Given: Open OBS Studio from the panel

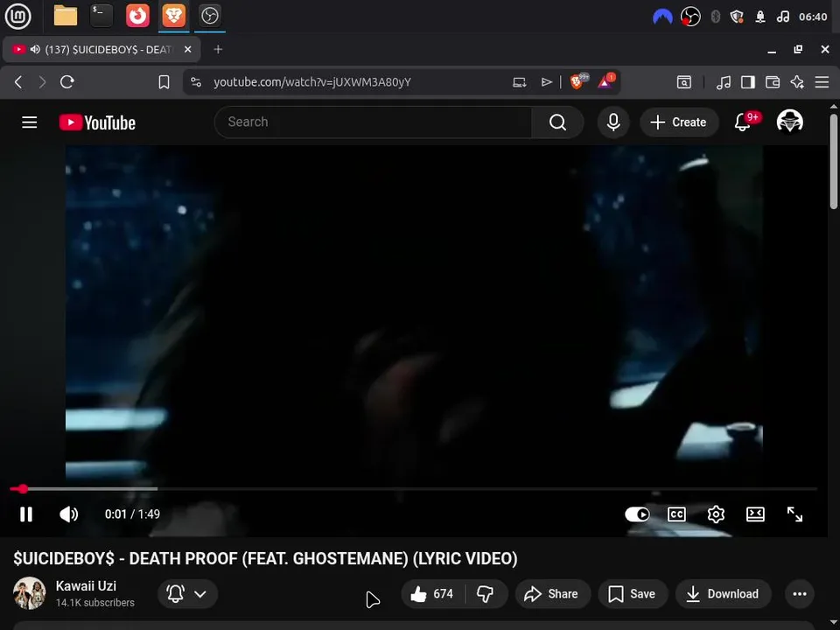Looking at the screenshot, I should point(209,16).
